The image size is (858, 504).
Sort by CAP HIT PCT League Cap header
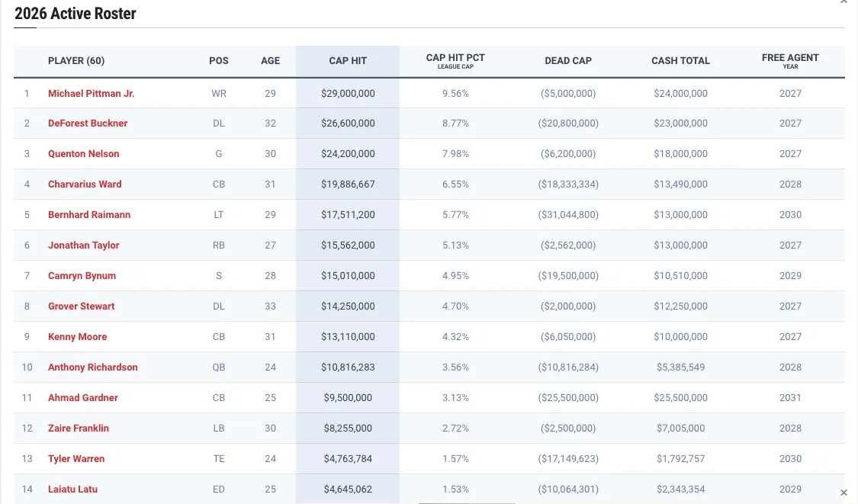[x=455, y=61]
